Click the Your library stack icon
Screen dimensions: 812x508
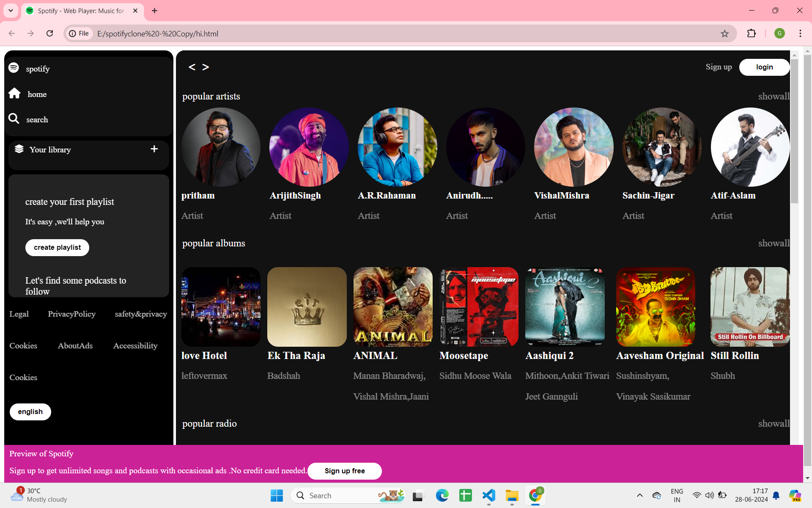[x=19, y=149]
